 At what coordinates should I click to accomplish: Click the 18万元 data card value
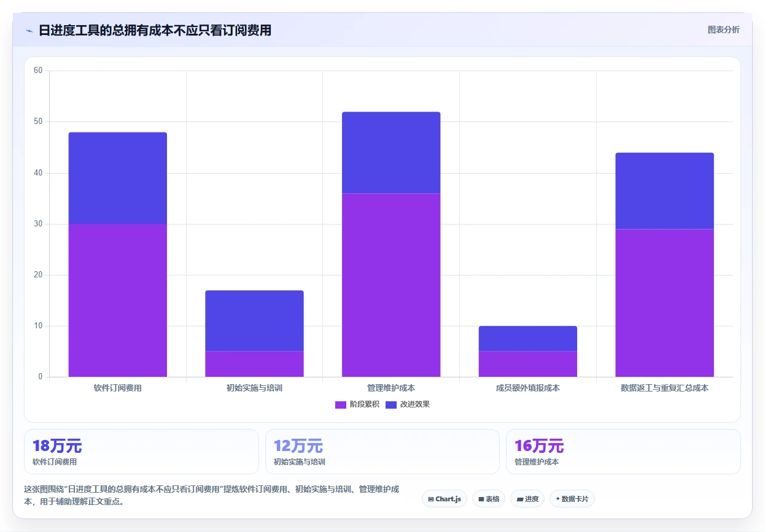tap(57, 446)
